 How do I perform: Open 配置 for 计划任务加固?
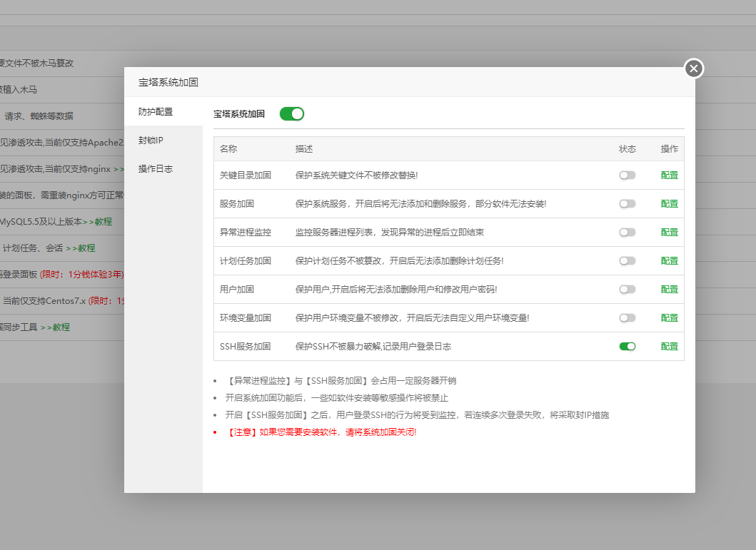tap(669, 261)
